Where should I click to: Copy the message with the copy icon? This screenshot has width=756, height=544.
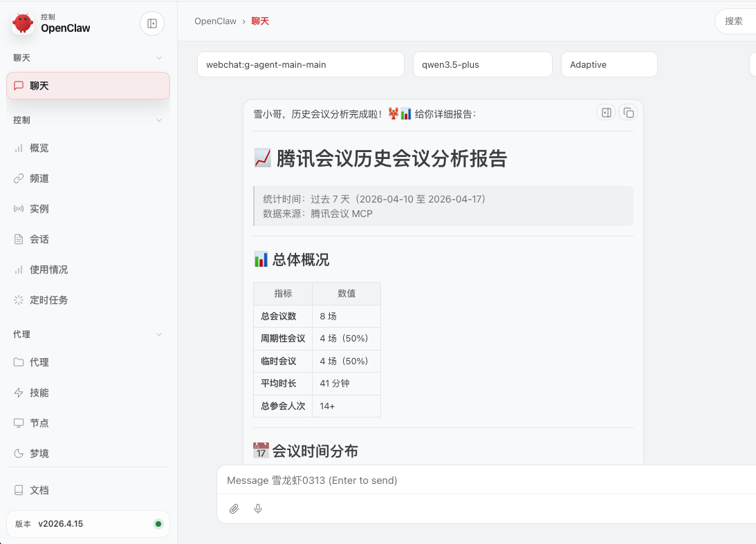coord(628,113)
